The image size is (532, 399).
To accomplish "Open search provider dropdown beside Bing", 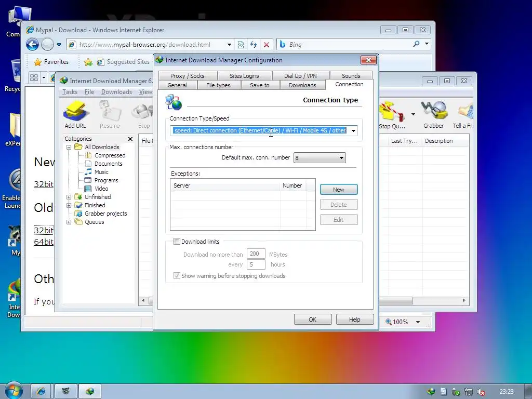I will 427,44.
